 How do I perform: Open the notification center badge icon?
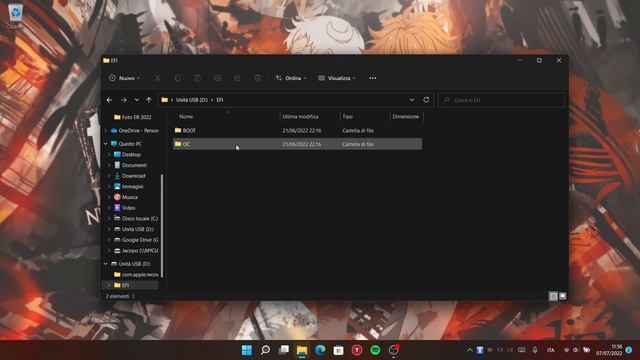click(x=629, y=350)
